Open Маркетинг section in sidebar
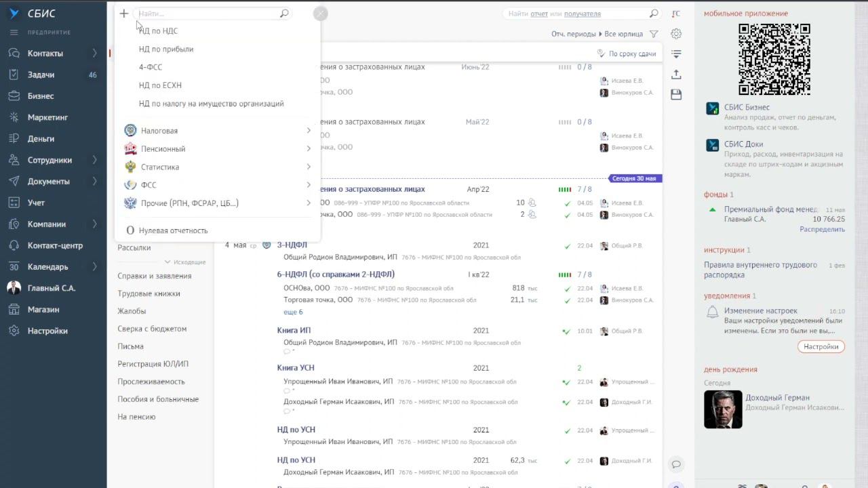This screenshot has height=488, width=868. 47,117
